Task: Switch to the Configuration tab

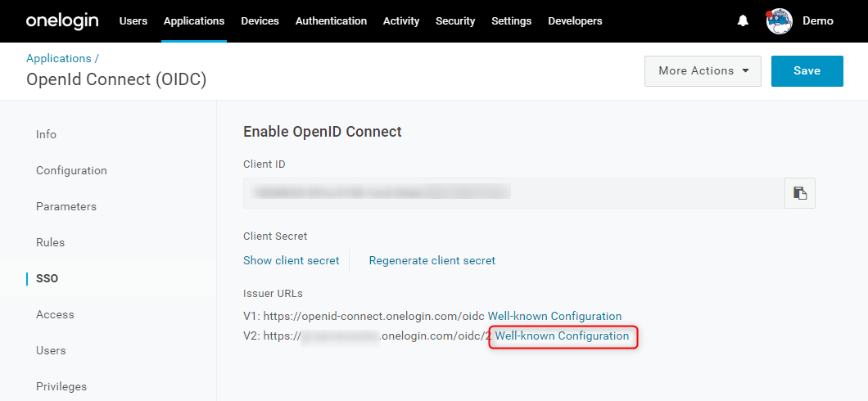Action: tap(71, 170)
